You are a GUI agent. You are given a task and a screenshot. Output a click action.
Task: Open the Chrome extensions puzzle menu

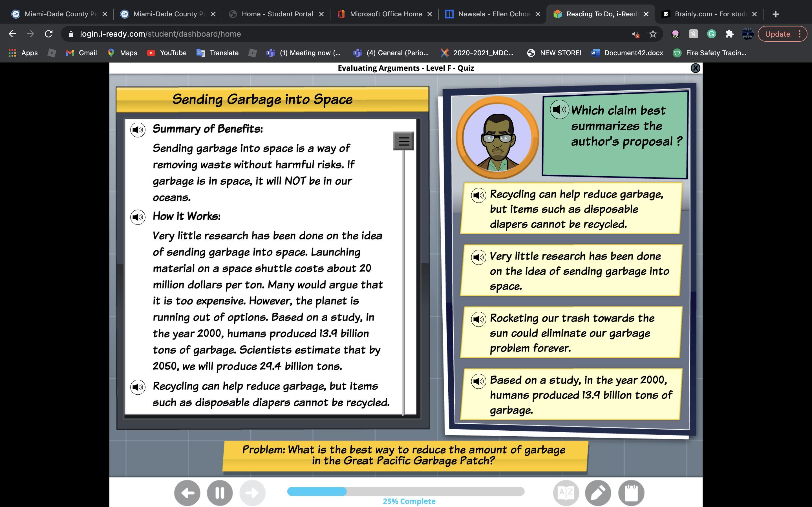coord(729,34)
